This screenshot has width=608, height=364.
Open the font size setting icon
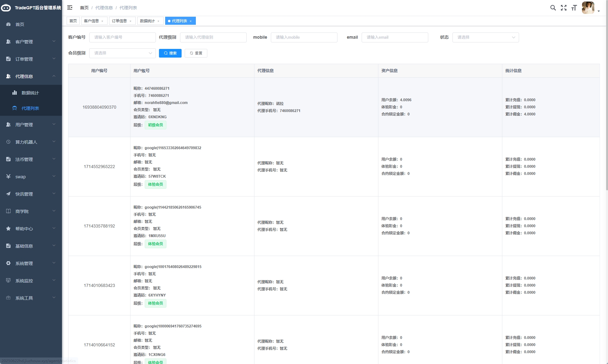click(574, 8)
